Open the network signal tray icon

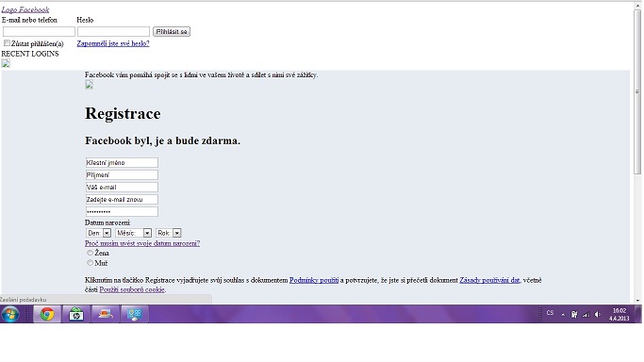point(586,315)
